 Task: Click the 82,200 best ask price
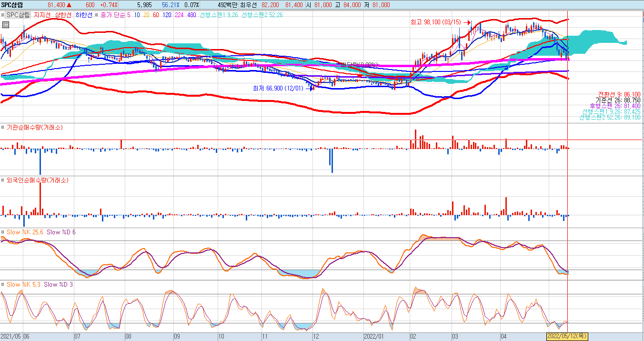tap(271, 4)
